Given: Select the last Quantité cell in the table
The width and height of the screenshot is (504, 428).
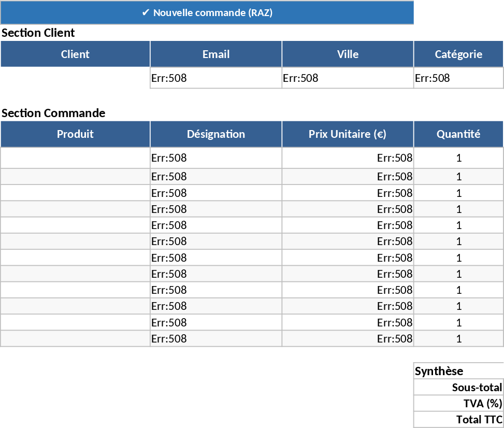Looking at the screenshot, I should [458, 338].
